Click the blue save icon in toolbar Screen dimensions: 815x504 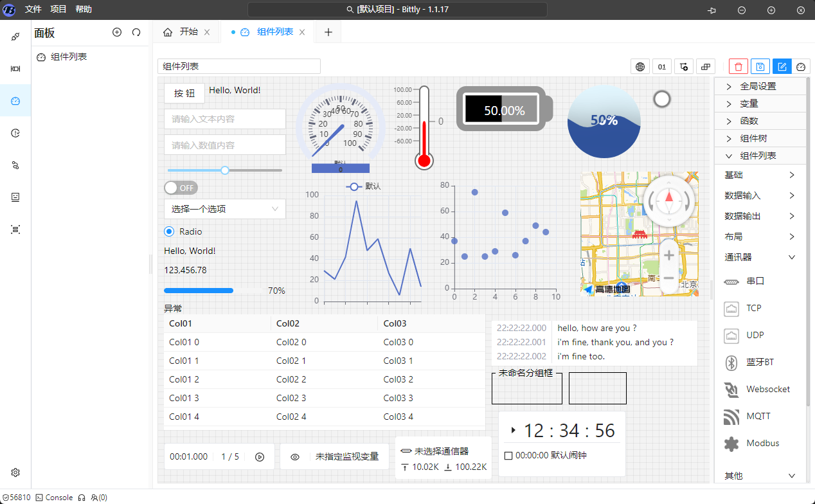pos(760,66)
